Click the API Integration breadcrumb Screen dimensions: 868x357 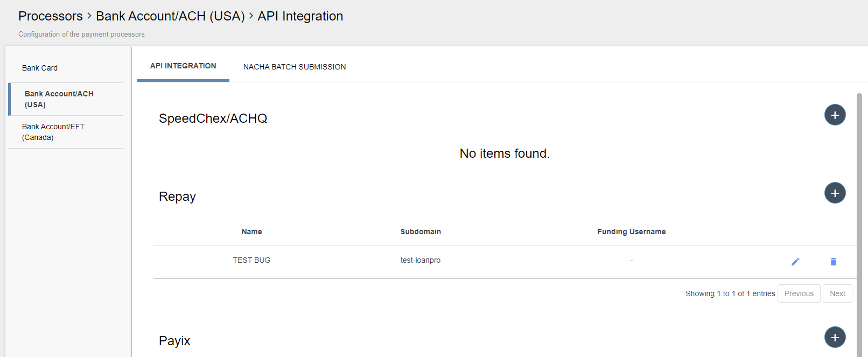(x=300, y=16)
